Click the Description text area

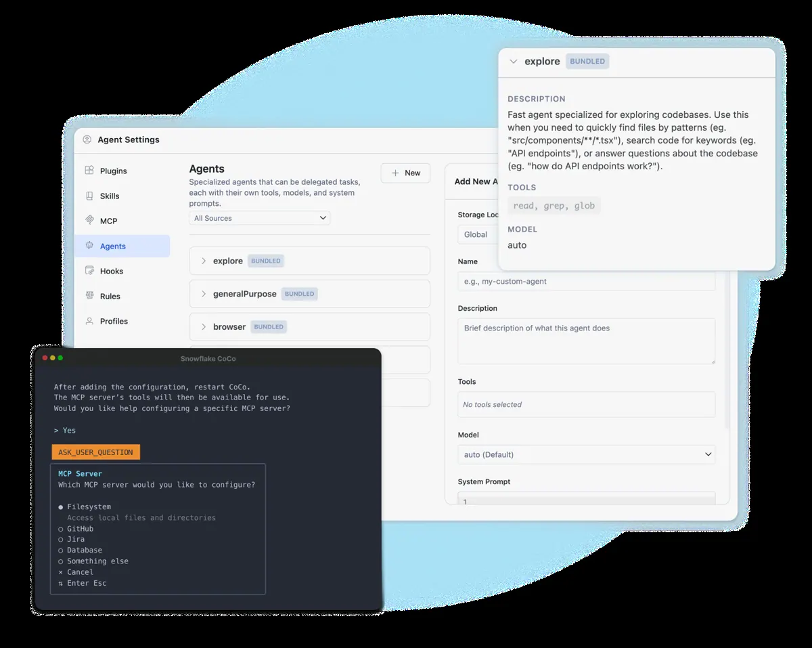tap(586, 341)
